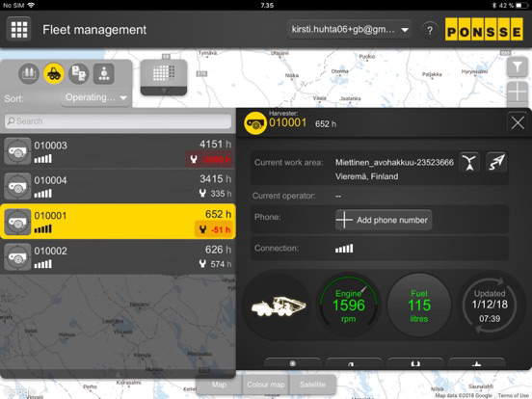Open the account email dropdown

[350, 30]
